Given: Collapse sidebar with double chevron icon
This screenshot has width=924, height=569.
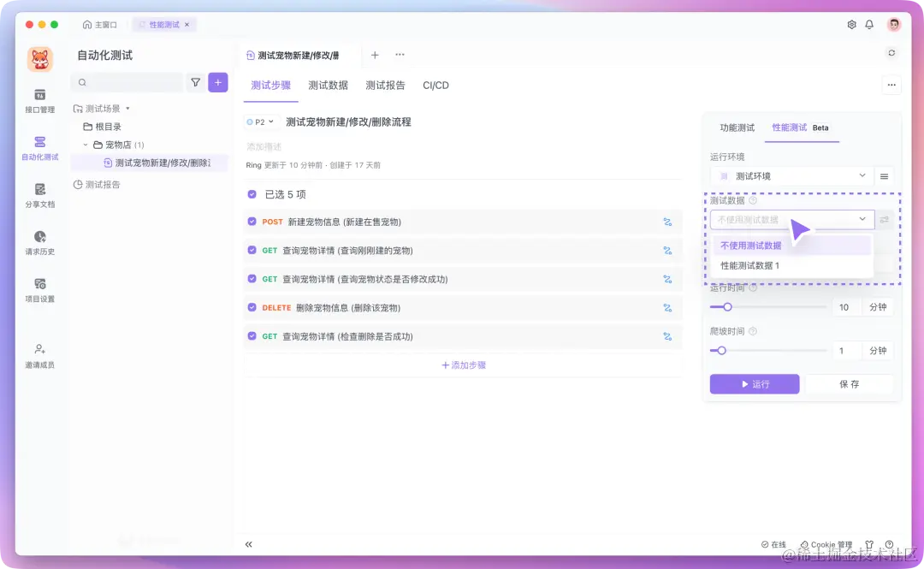Looking at the screenshot, I should coord(249,544).
